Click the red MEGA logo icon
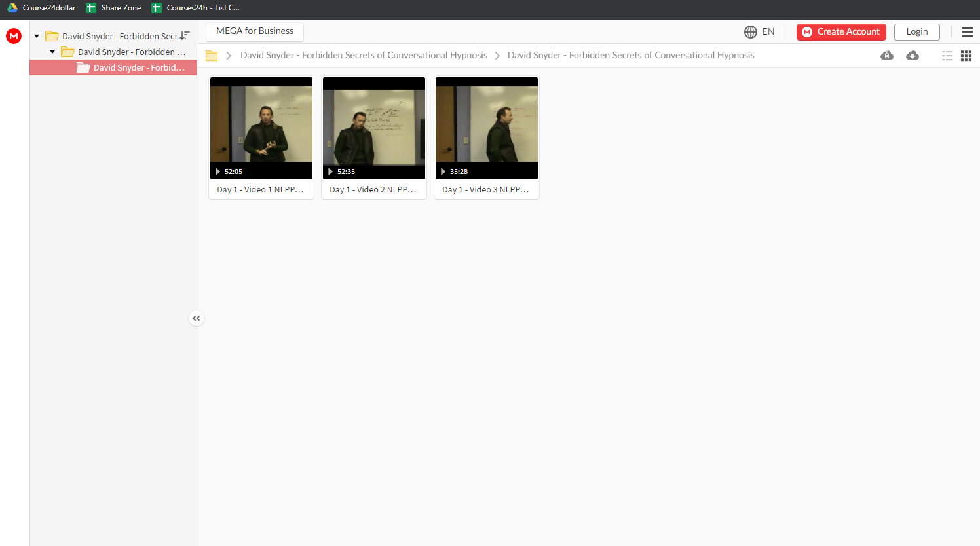 pyautogui.click(x=14, y=36)
